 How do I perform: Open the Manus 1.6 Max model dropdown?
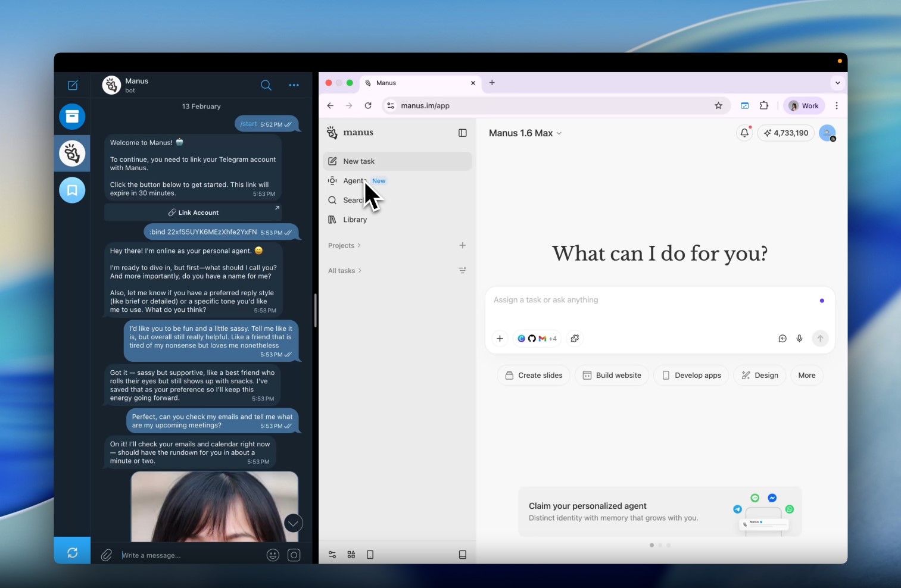click(525, 133)
